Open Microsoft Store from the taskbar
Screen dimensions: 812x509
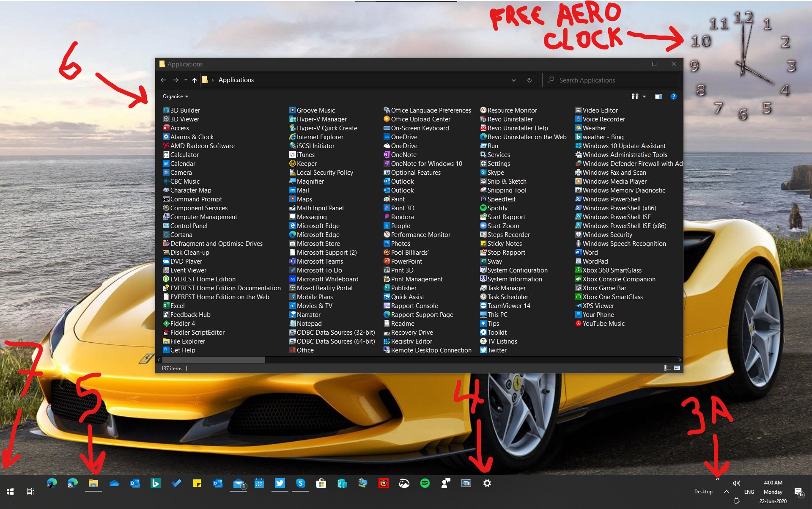(321, 483)
